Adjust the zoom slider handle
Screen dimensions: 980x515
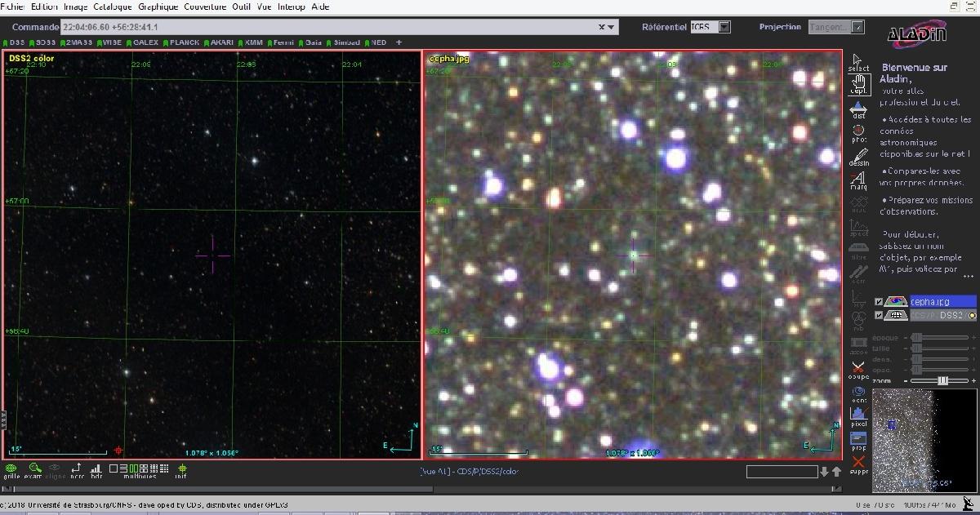tap(943, 380)
